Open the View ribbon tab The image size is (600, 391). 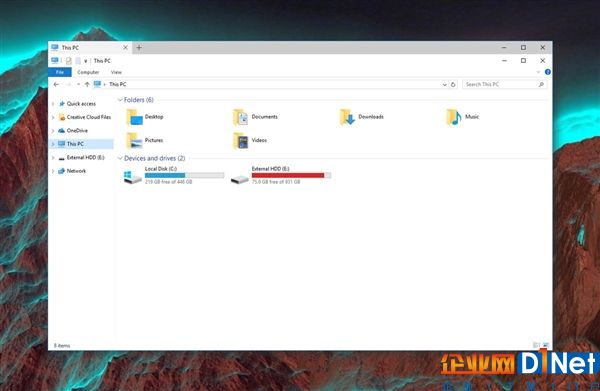pyautogui.click(x=116, y=72)
